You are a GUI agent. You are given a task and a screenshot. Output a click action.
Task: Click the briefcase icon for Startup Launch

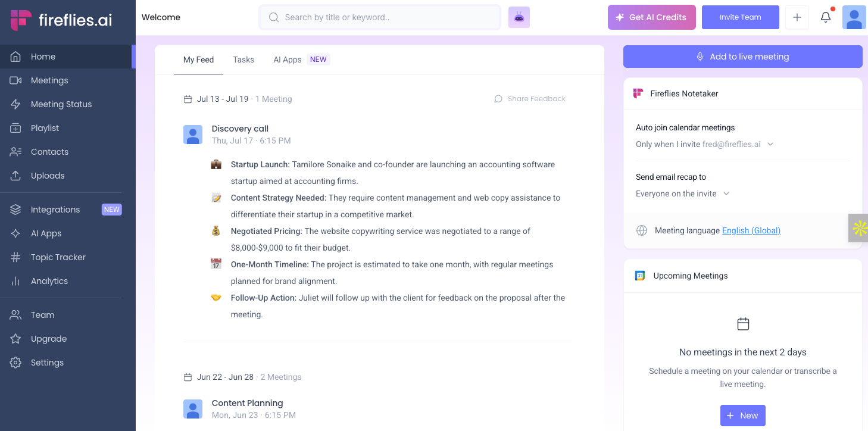(x=216, y=164)
